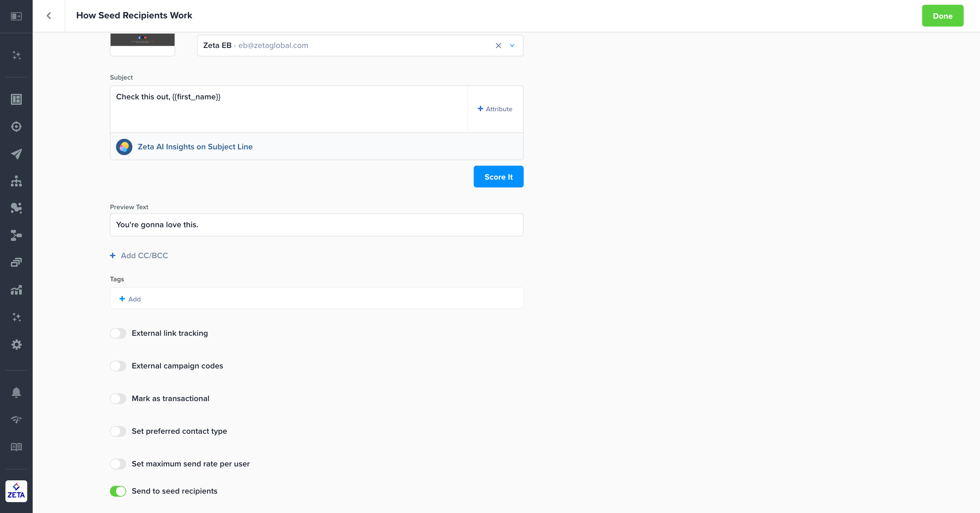Click the green Done button
This screenshot has width=980, height=513.
click(942, 16)
